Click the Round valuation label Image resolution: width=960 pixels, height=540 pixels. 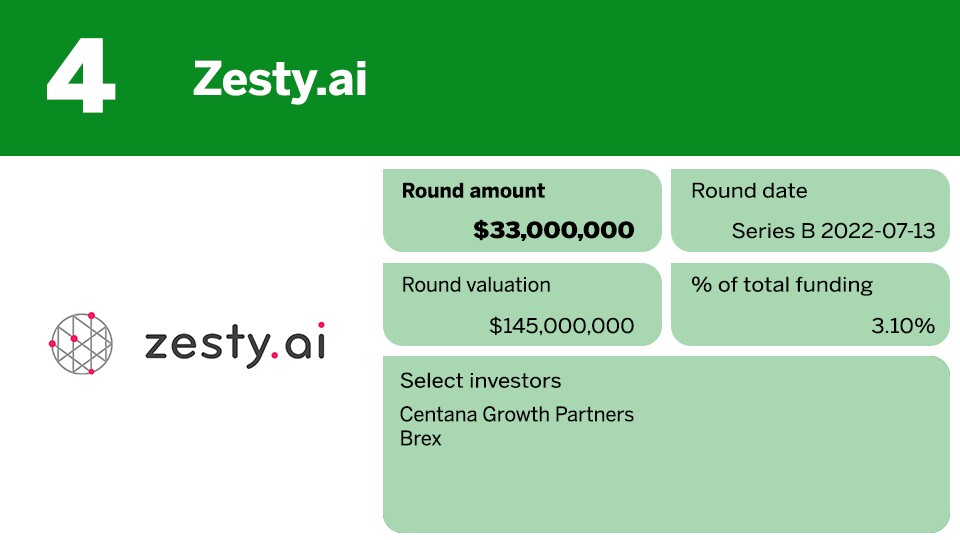point(476,285)
